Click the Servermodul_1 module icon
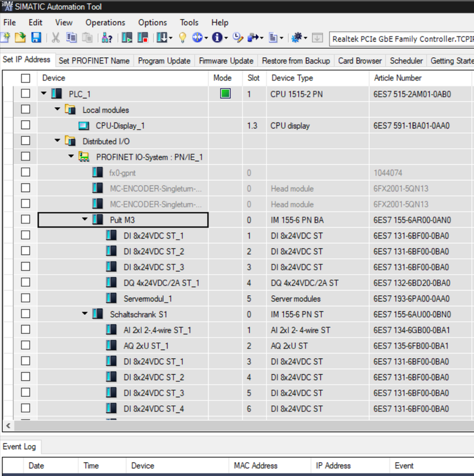 111,298
